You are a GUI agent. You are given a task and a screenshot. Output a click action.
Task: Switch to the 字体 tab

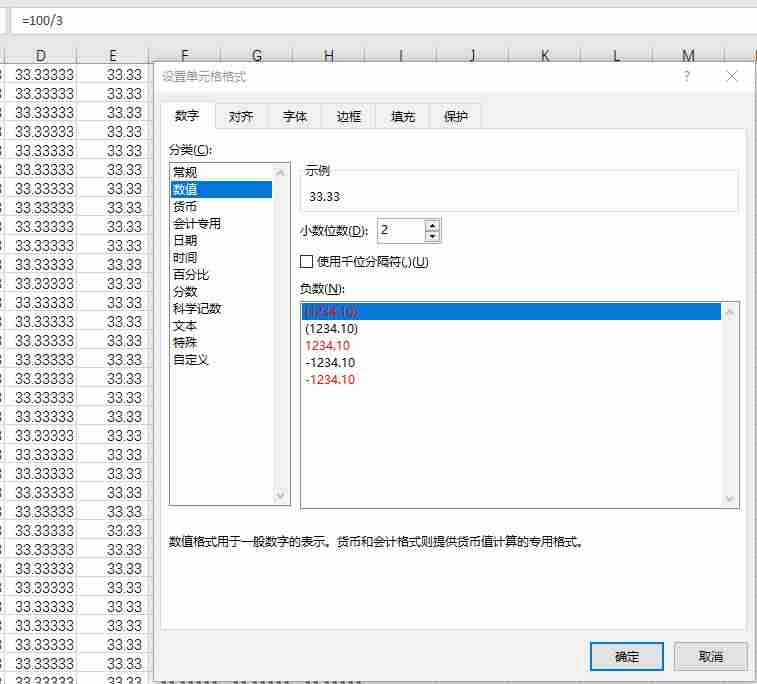(294, 116)
